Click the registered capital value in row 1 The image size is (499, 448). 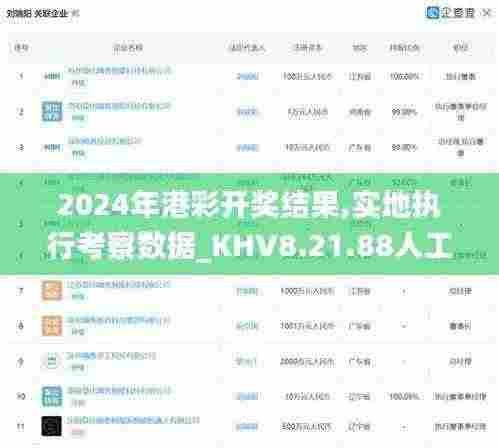pos(307,77)
